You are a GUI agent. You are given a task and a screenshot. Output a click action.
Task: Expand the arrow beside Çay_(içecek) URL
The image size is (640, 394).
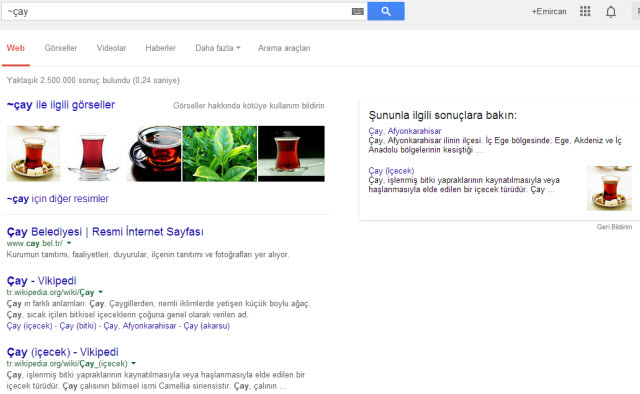133,363
